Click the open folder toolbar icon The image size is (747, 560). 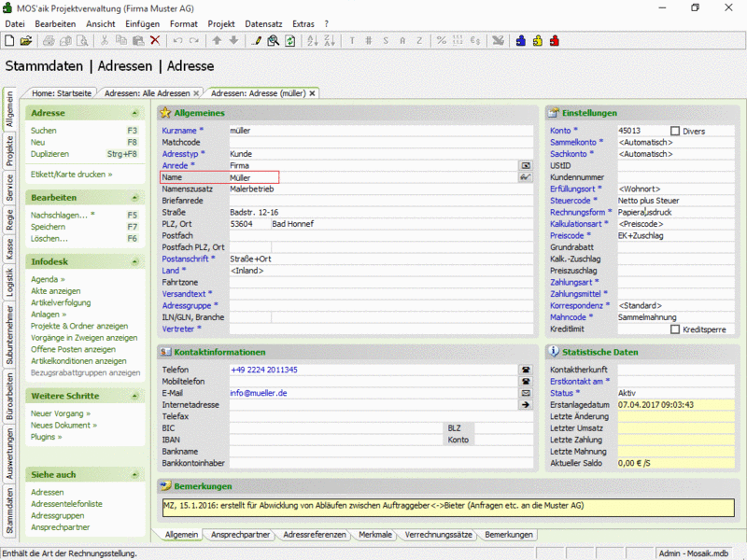pos(26,41)
